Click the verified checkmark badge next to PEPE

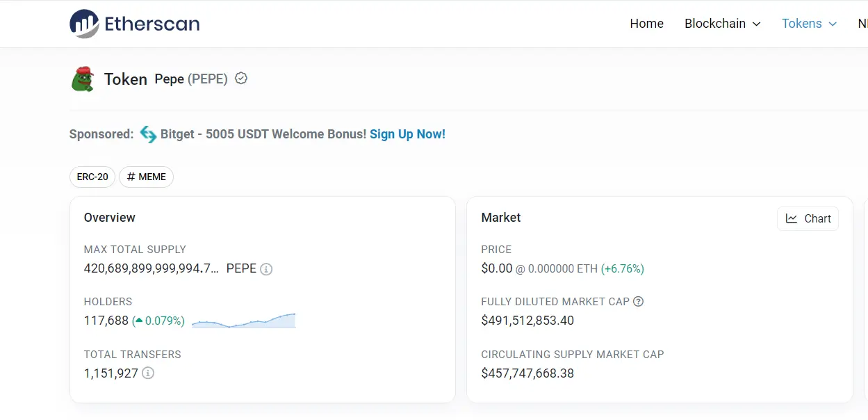(x=241, y=79)
